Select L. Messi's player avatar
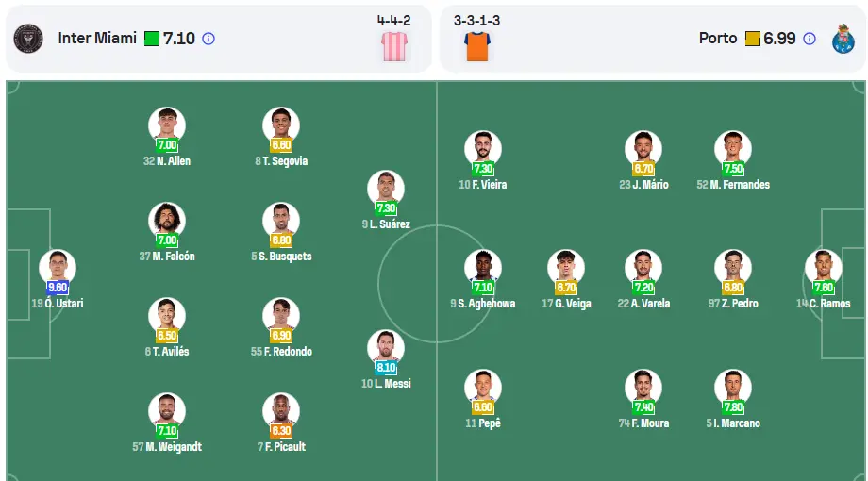The height and width of the screenshot is (481, 868). point(386,348)
